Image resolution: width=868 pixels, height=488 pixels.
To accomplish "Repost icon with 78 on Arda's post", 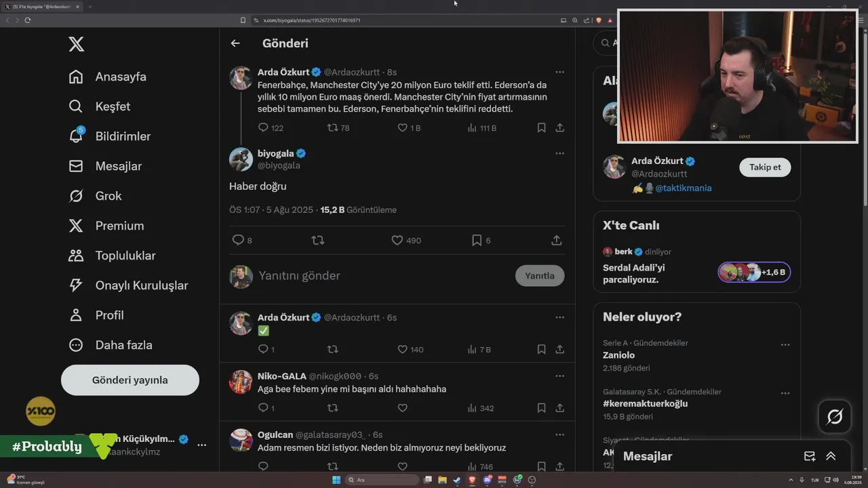I will coord(332,127).
